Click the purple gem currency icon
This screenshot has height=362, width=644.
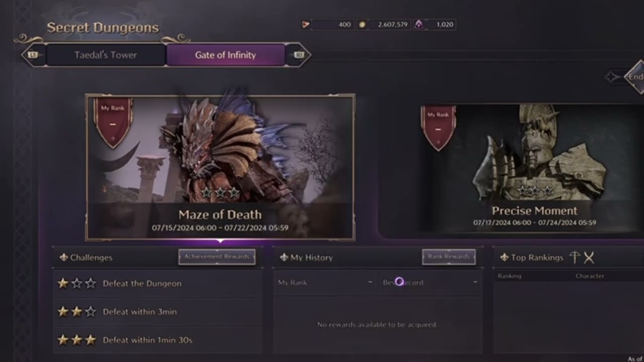(x=419, y=24)
